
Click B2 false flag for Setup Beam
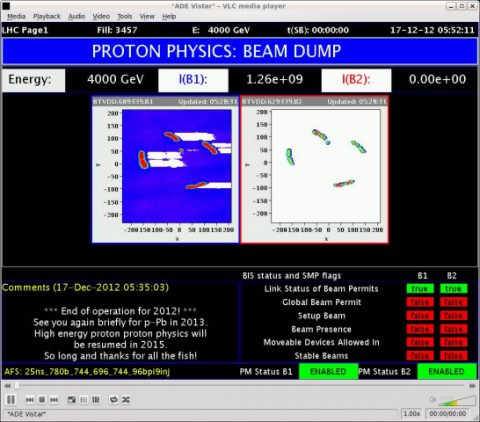coord(454,315)
